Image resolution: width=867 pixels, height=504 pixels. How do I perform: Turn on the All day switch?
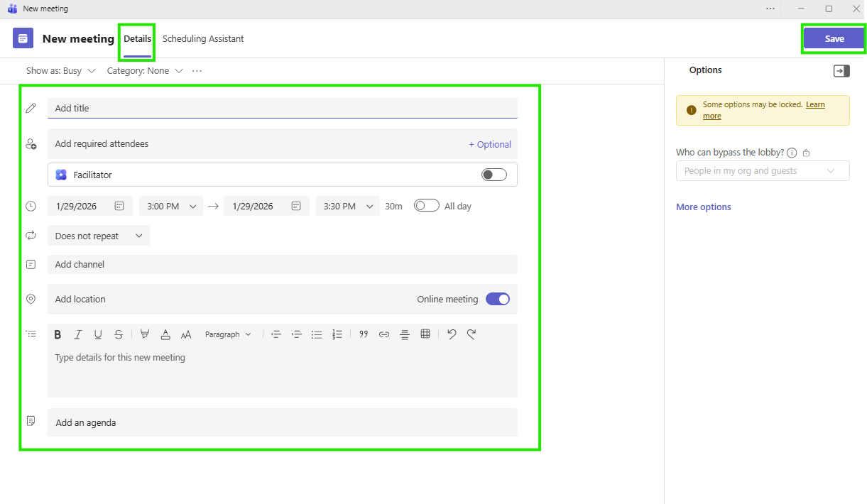tap(427, 206)
